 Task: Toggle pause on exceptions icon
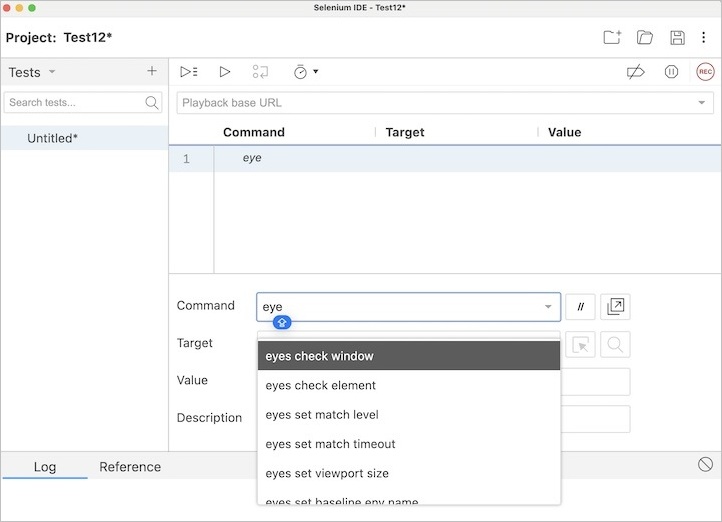click(671, 72)
